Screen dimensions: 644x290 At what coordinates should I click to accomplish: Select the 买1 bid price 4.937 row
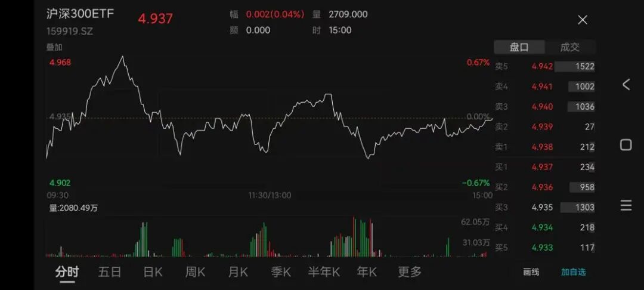[x=544, y=167]
